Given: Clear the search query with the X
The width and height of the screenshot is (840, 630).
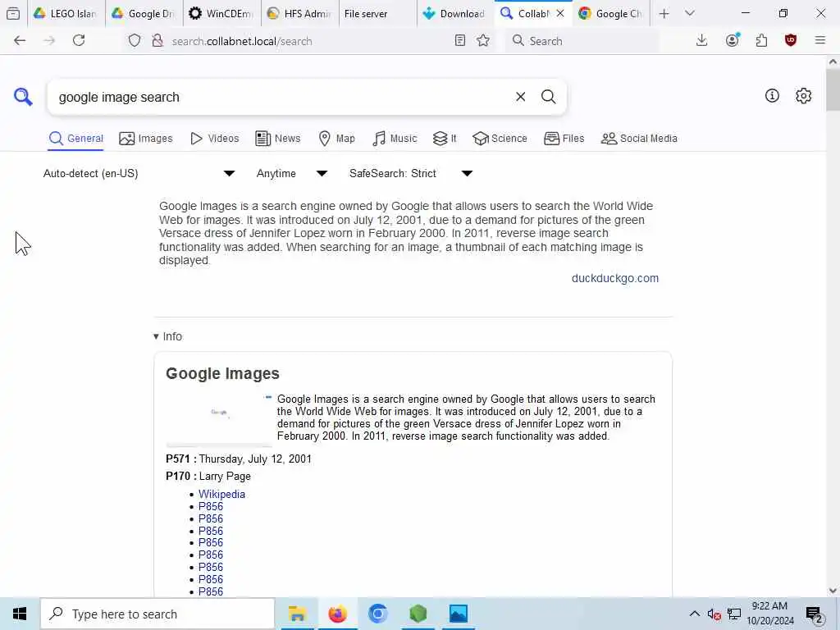Looking at the screenshot, I should point(520,97).
